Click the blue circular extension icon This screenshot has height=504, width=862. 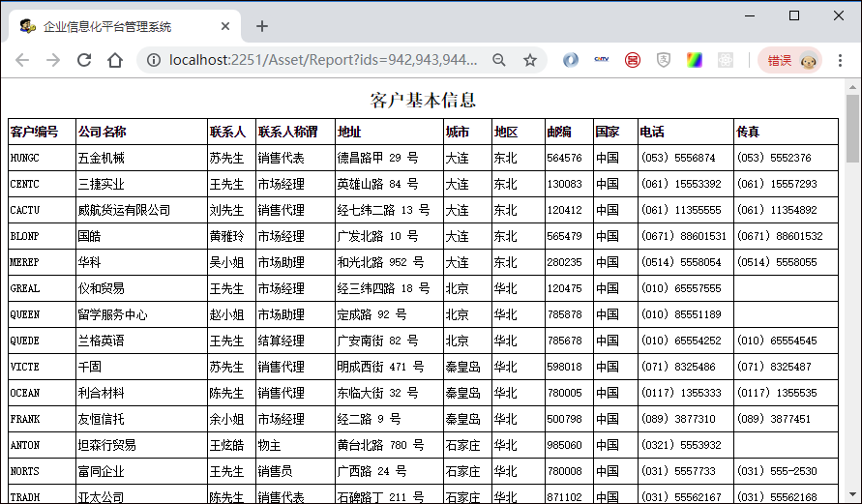571,60
